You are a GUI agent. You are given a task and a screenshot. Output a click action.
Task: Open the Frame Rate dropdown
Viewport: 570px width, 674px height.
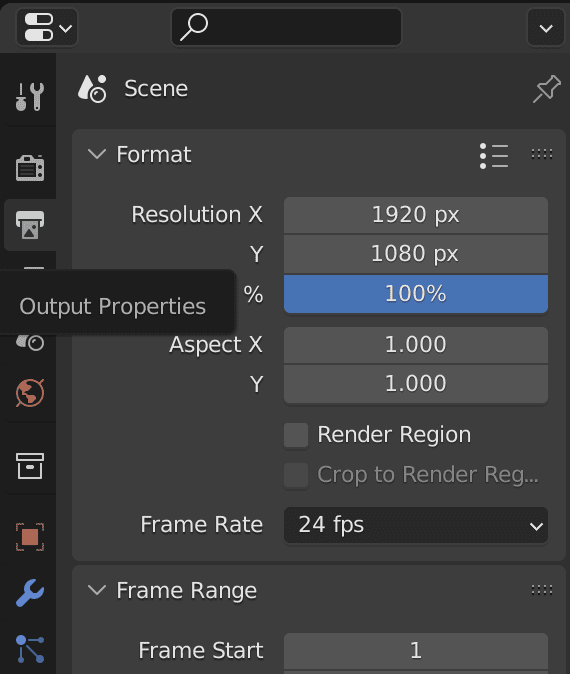(416, 525)
